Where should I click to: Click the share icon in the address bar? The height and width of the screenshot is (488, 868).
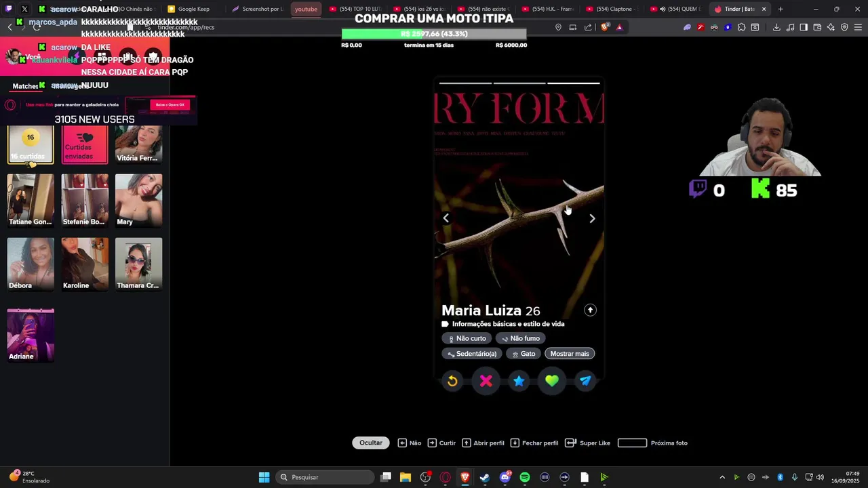pos(588,27)
